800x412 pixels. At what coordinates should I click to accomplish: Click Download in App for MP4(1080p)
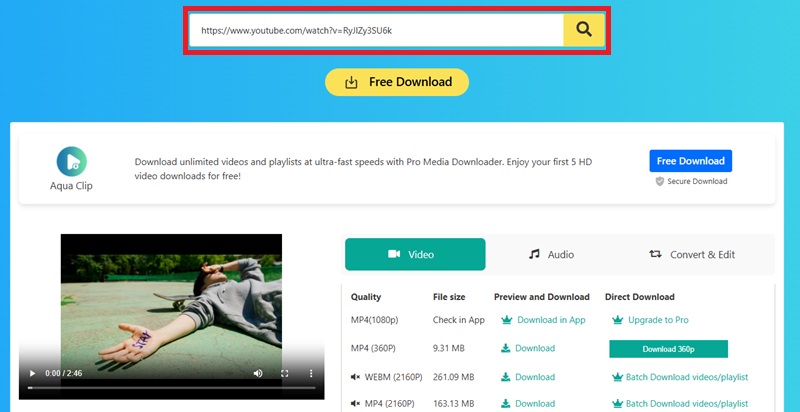(552, 320)
